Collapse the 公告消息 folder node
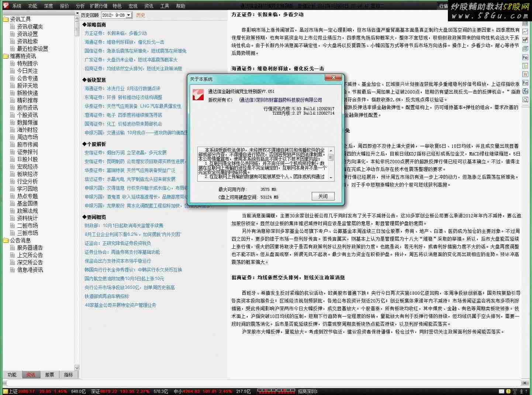The width and height of the screenshot is (532, 395). pyautogui.click(x=6, y=240)
